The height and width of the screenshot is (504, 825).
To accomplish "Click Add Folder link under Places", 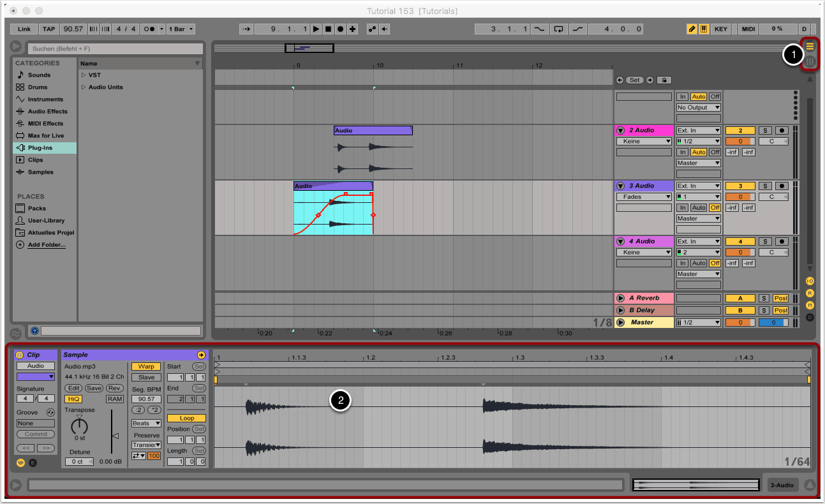I will (46, 245).
